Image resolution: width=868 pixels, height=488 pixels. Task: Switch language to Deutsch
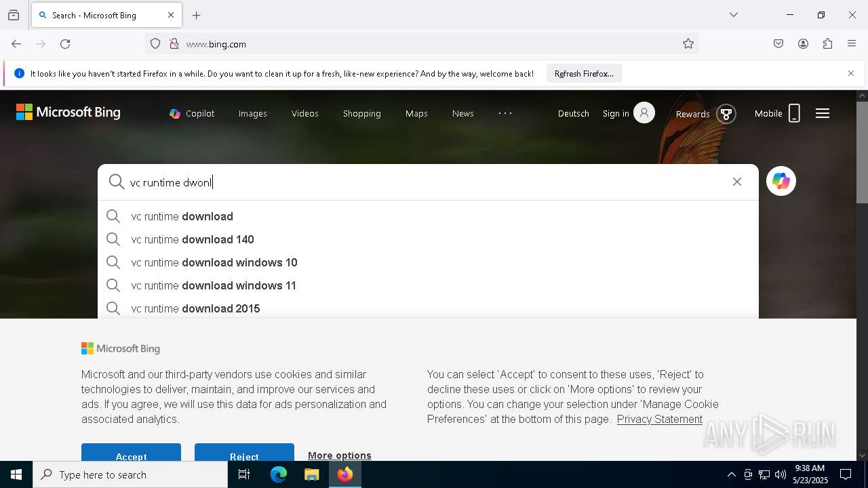point(574,114)
